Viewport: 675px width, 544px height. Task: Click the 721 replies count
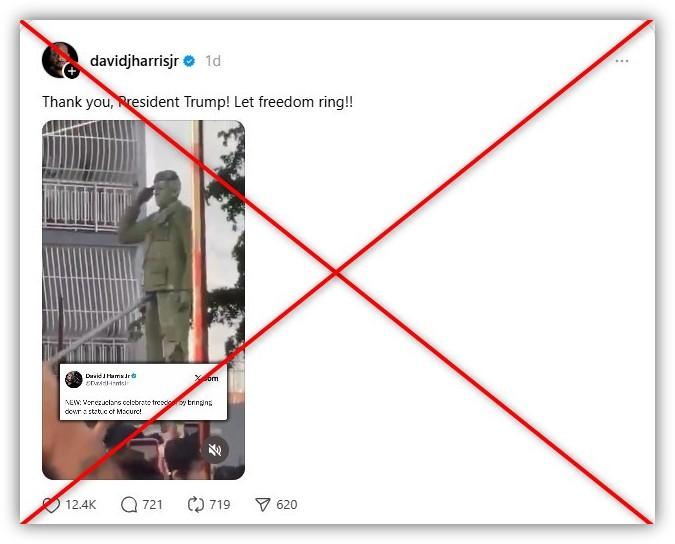152,504
